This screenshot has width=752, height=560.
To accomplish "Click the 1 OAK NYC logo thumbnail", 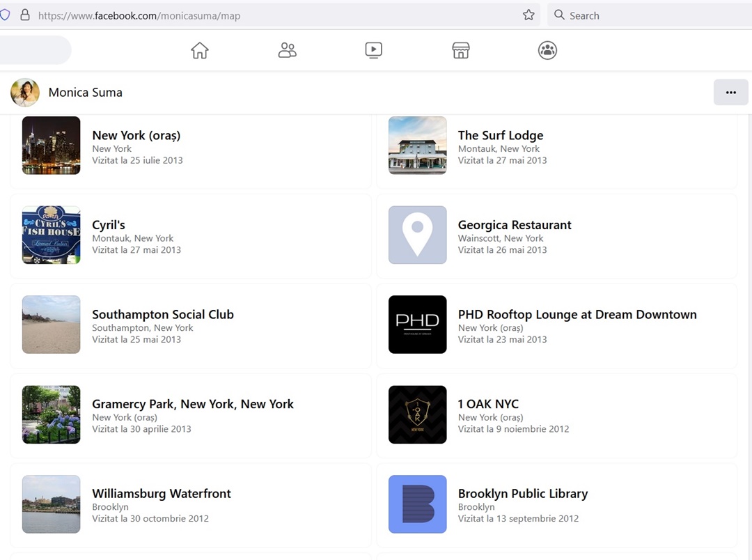I will 417,414.
